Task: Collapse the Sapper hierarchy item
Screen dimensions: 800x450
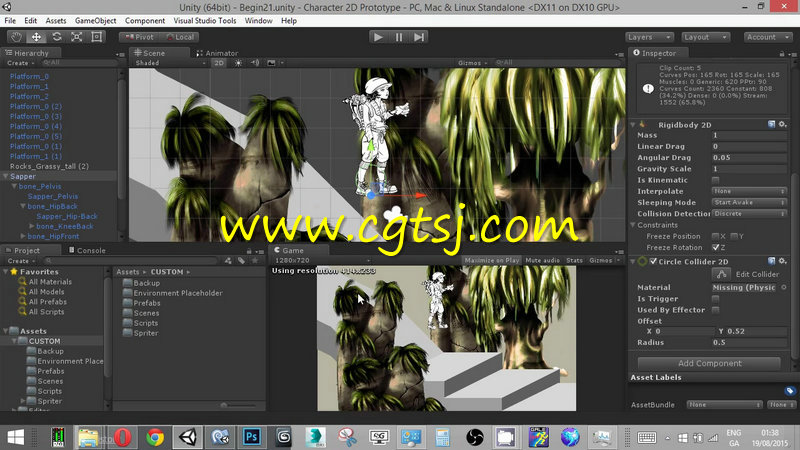Action: coord(6,177)
